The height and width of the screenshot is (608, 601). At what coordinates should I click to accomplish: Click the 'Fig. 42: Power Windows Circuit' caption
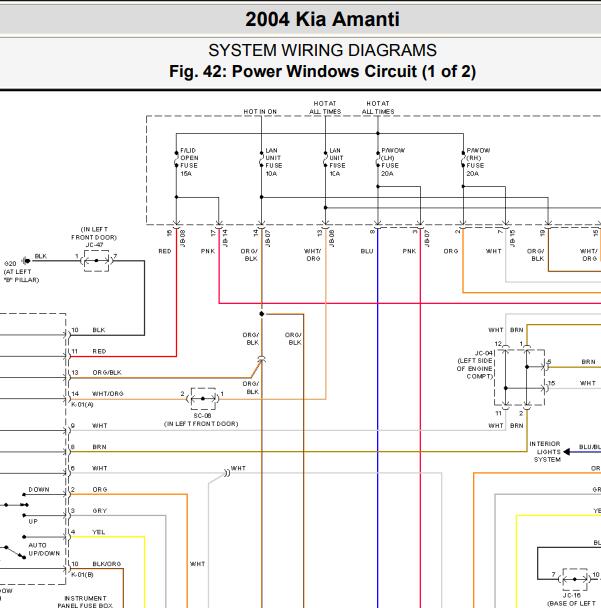pos(322,72)
